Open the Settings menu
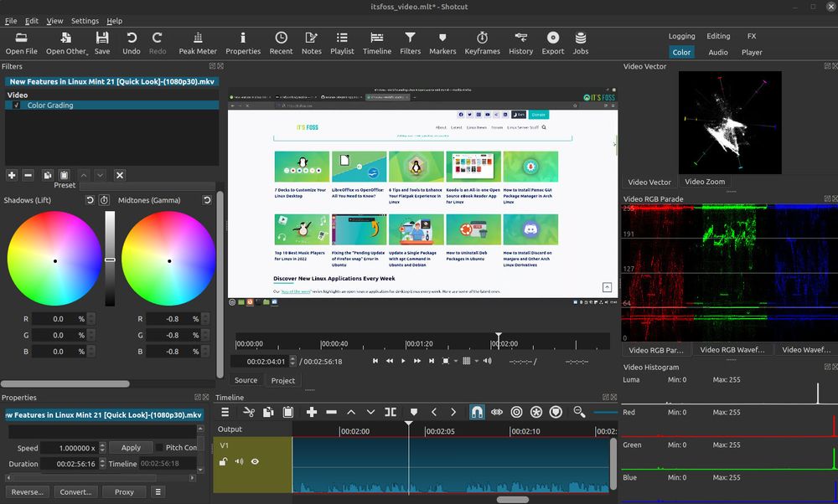This screenshot has height=504, width=838. [84, 21]
